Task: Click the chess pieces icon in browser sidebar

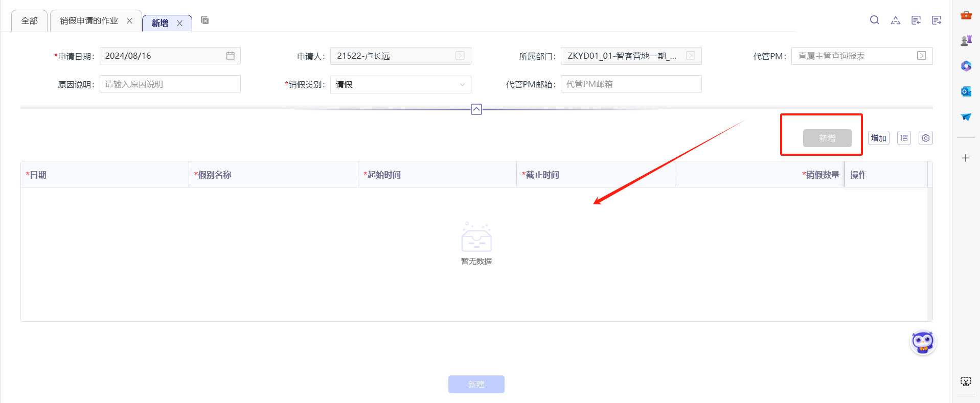Action: pos(966,40)
